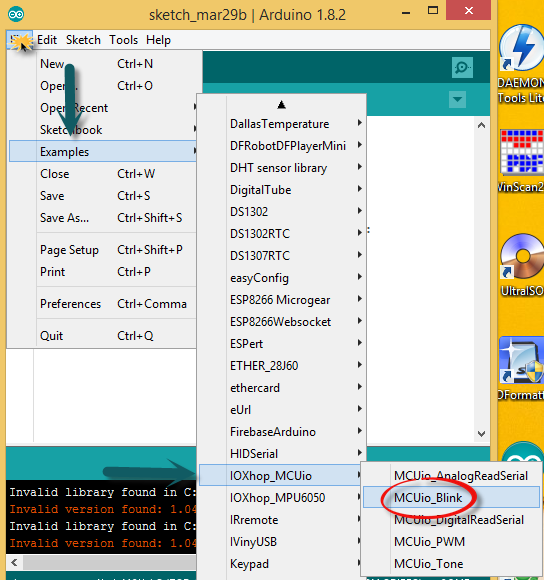Viewport: 544px width, 580px height.
Task: Expand DallasTemperature examples
Action: [x=282, y=124]
